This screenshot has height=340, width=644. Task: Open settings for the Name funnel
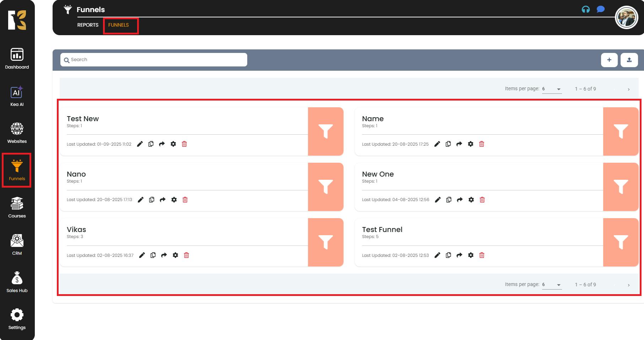tap(470, 144)
